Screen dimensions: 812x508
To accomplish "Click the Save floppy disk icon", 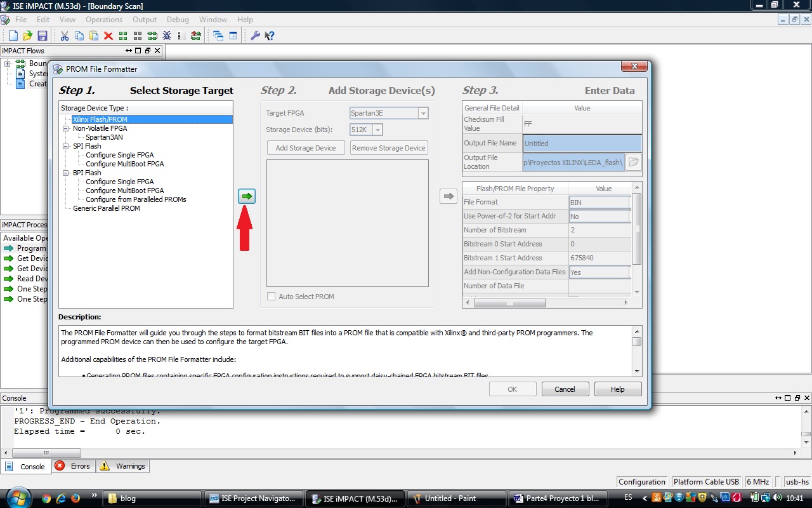I will [43, 36].
